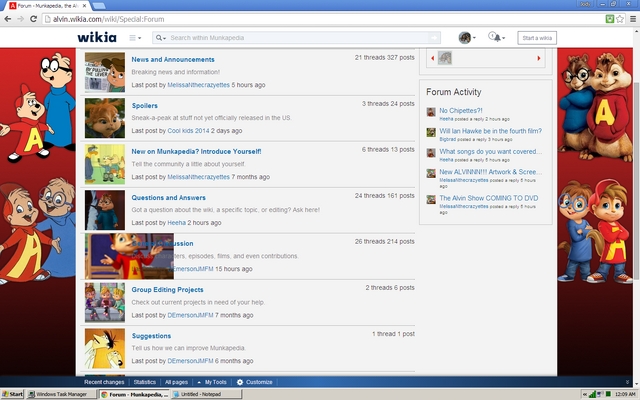Click the search field within Munkapedia
This screenshot has height=400, width=640.
pos(298,38)
